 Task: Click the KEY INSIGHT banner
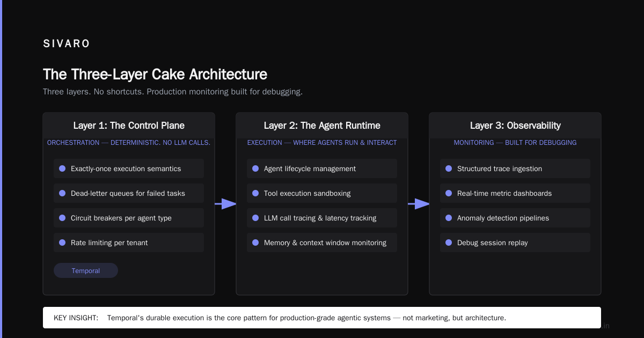click(322, 318)
